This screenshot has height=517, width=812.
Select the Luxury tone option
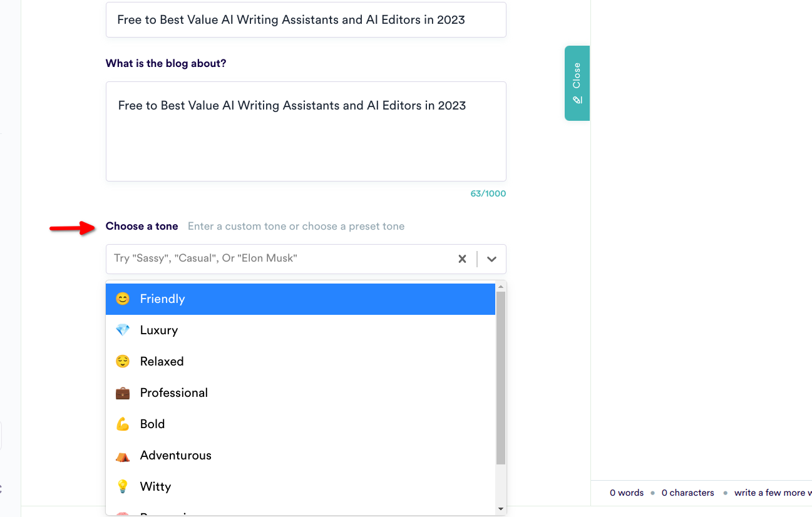(301, 330)
